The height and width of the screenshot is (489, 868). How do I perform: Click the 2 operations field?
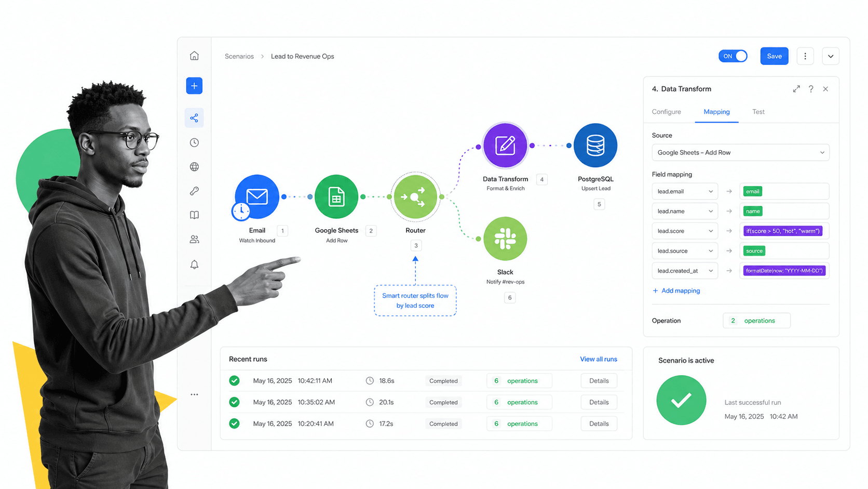click(757, 321)
